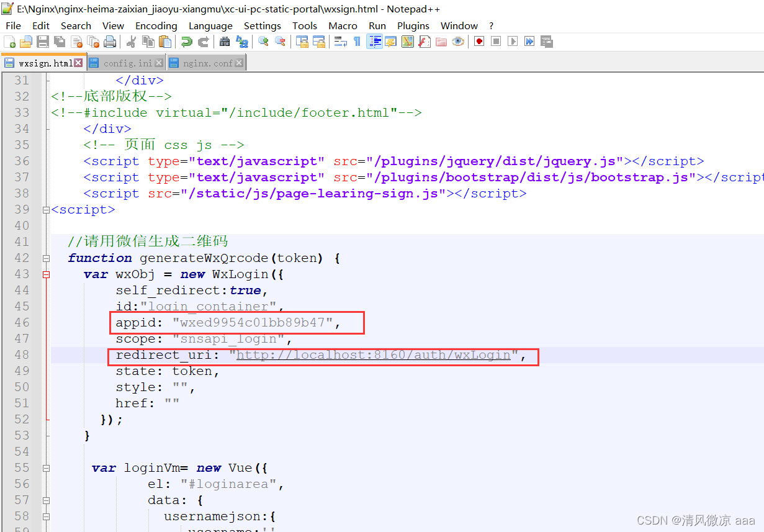The width and height of the screenshot is (764, 532).
Task: Run macro multiple times icon
Action: click(529, 42)
